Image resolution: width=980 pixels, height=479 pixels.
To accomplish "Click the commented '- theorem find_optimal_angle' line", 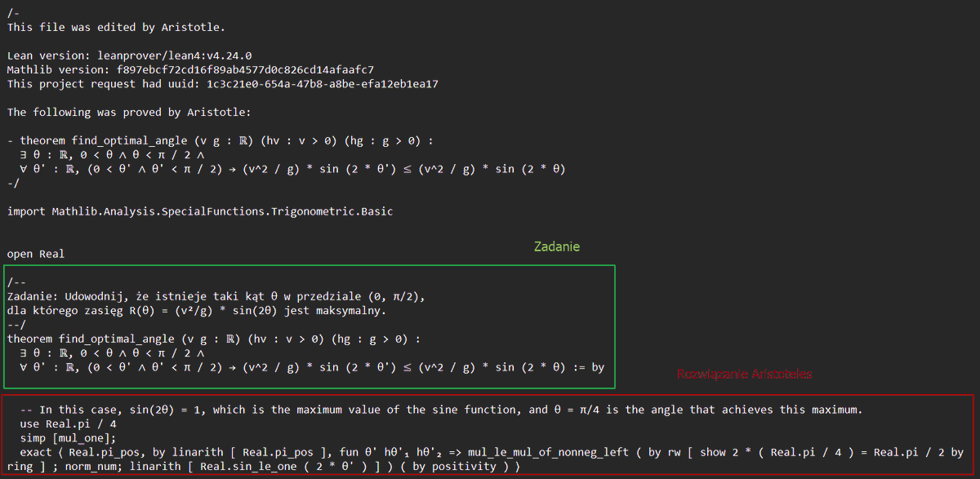I will 220,141.
